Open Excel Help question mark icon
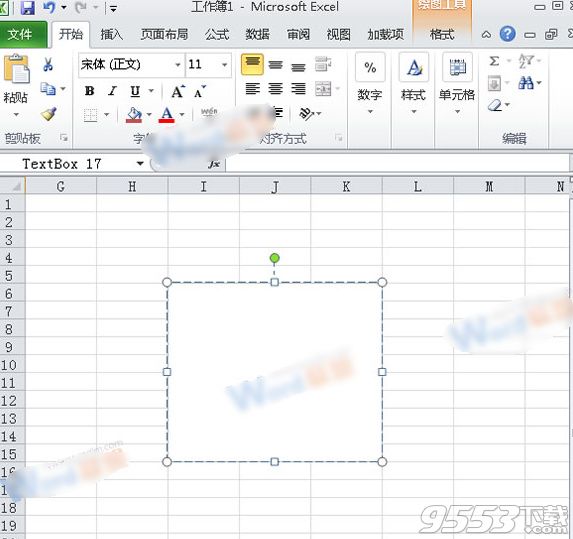573x539 pixels. [x=508, y=34]
